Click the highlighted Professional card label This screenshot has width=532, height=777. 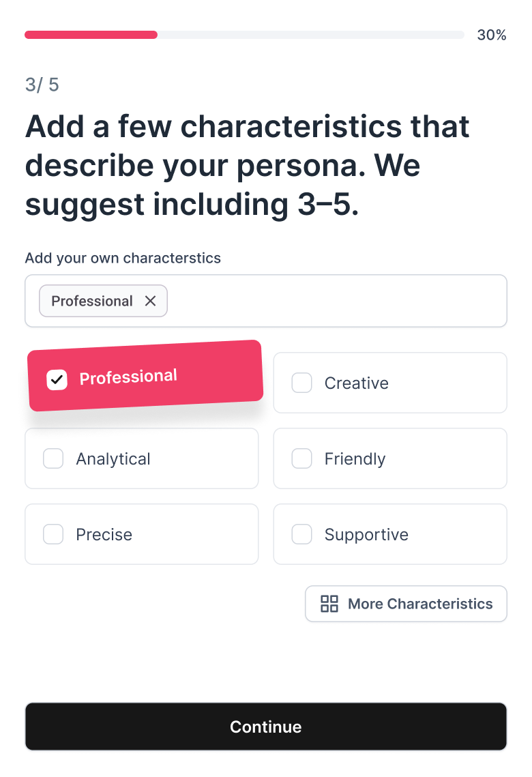click(x=128, y=377)
